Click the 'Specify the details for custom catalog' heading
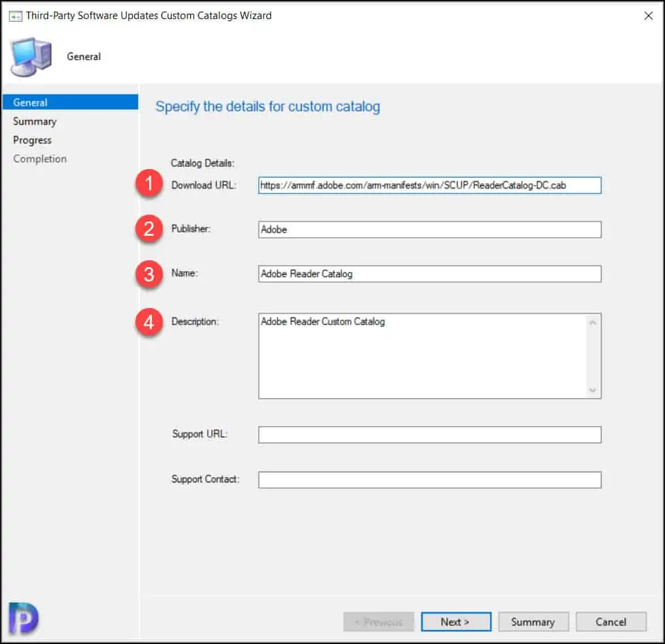 click(x=268, y=107)
